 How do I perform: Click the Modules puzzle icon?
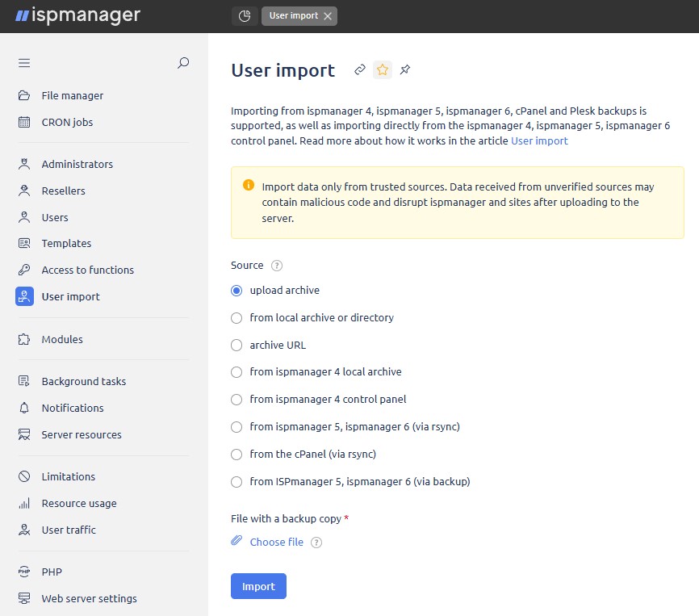point(24,339)
